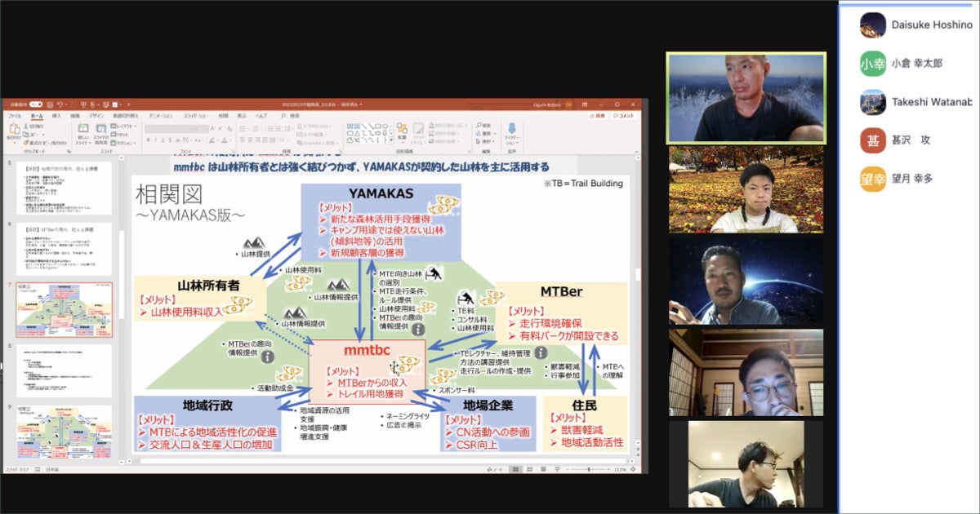Open the Copy dropdown arrow
Screen dimensions: 980x514
43,135
